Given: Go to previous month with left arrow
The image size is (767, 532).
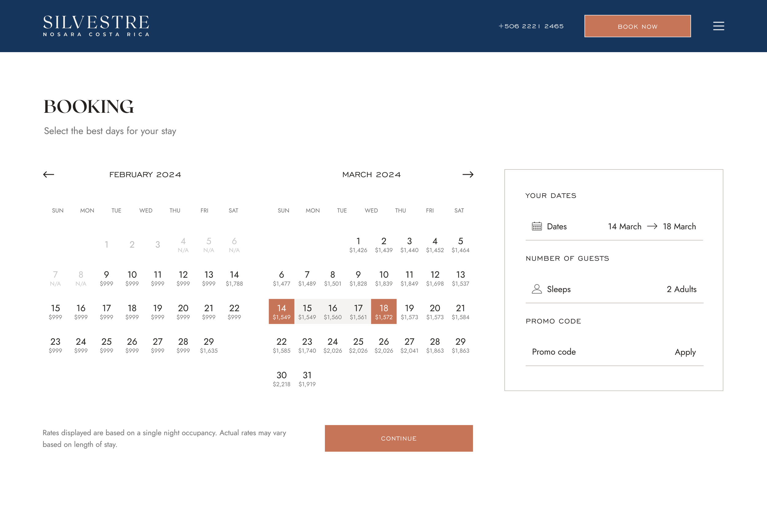Looking at the screenshot, I should click(49, 174).
